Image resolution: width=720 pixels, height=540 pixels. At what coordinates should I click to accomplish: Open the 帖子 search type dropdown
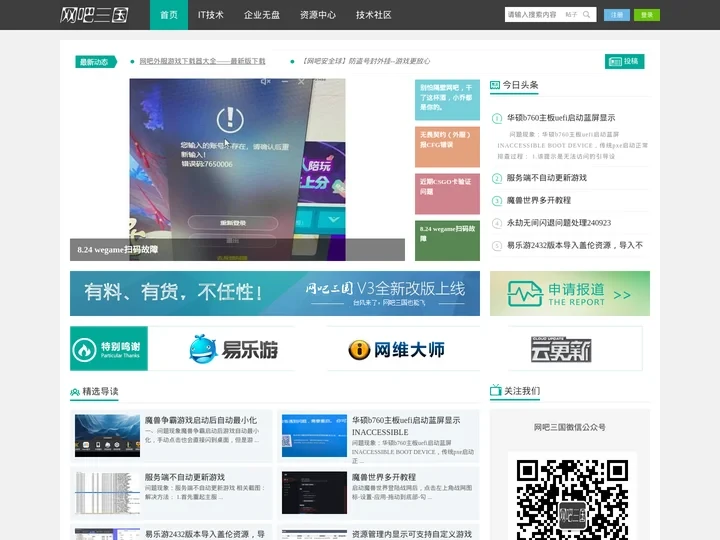pos(571,15)
